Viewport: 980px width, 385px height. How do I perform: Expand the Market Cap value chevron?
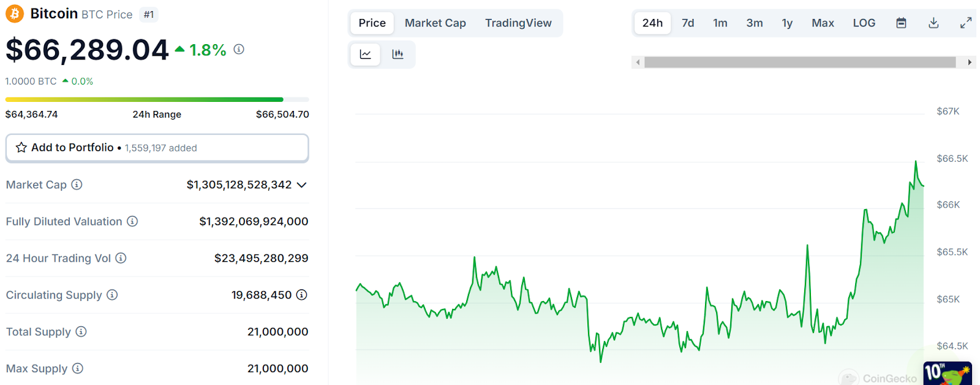pos(301,185)
